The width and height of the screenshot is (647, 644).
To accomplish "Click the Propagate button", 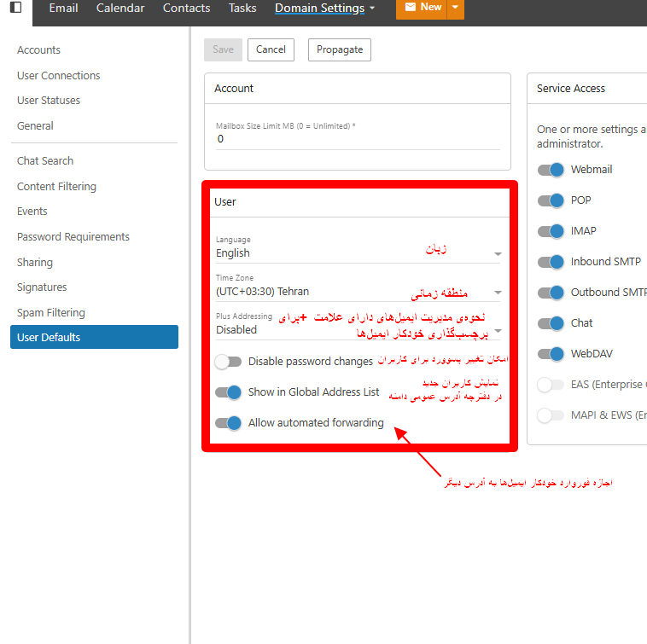I will (x=339, y=49).
